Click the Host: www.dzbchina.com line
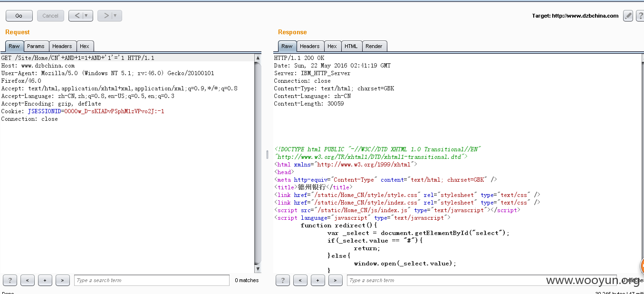 point(38,66)
